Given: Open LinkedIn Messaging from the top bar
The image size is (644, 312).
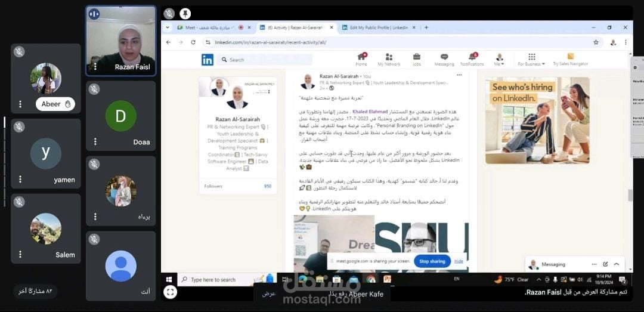Looking at the screenshot, I should coord(444,60).
